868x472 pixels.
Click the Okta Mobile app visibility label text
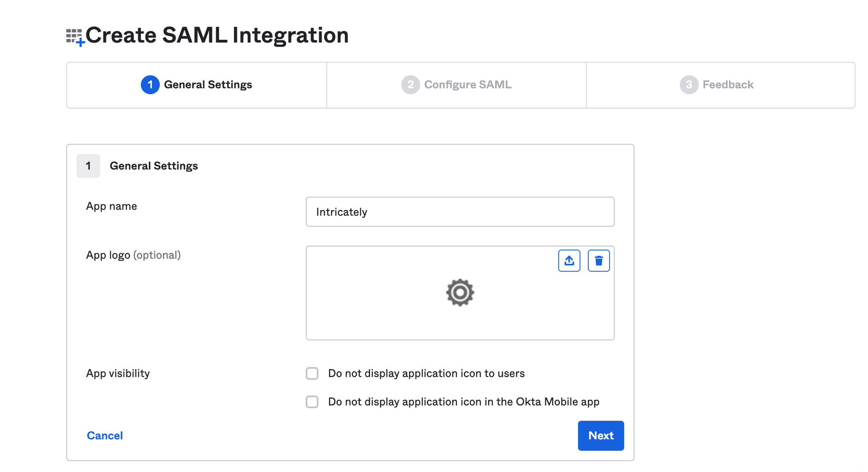click(x=463, y=402)
